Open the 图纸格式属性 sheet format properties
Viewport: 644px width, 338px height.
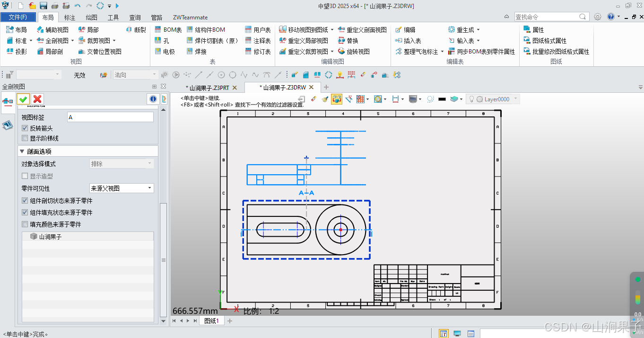(545, 41)
